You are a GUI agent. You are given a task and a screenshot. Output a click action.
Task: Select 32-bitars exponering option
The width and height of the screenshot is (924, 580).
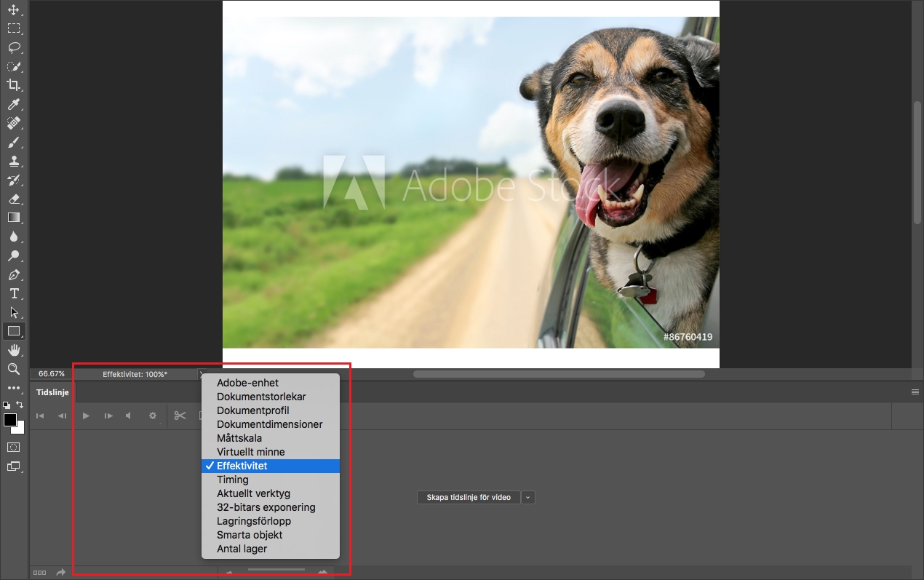[271, 507]
